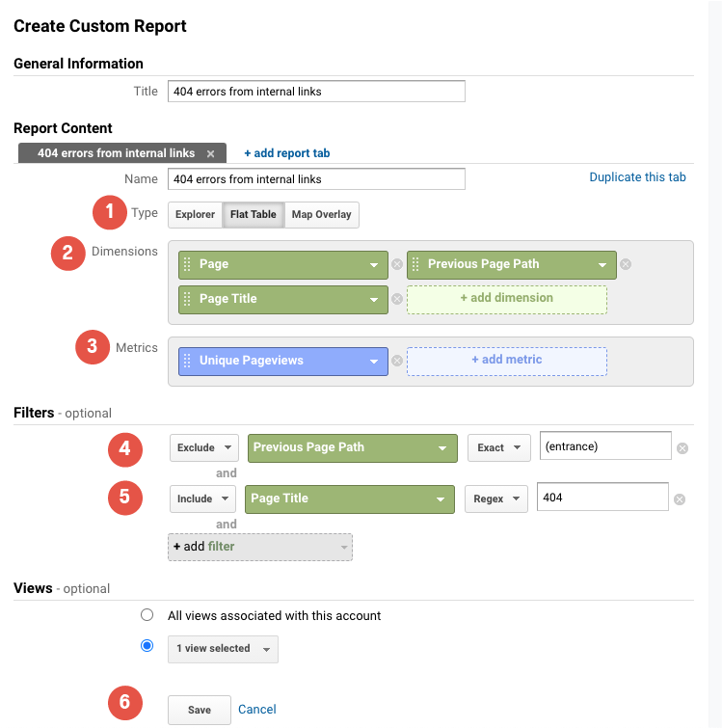Remove the Page dimension with its x icon
Screen dimensions: 722x728
396,264
